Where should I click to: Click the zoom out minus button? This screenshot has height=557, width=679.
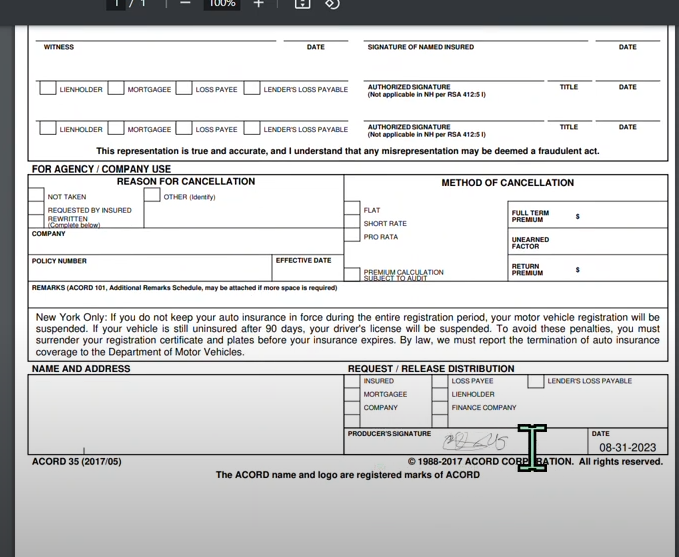[185, 3]
